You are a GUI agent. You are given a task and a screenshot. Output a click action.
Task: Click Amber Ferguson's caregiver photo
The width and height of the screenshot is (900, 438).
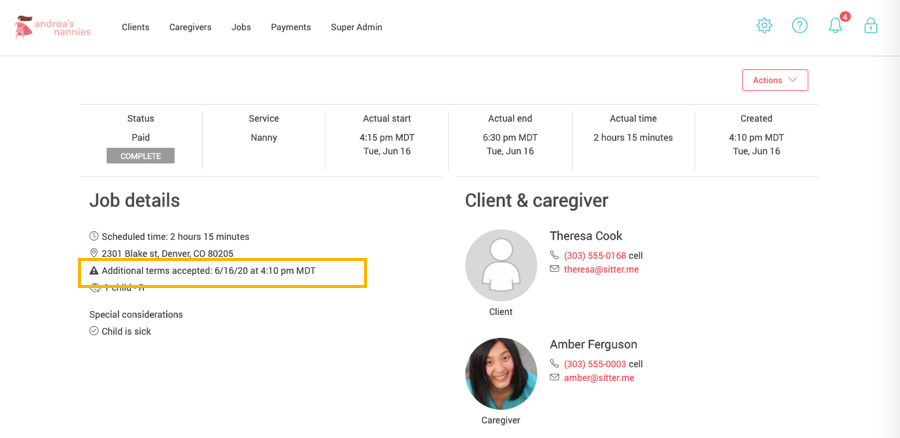(501, 374)
